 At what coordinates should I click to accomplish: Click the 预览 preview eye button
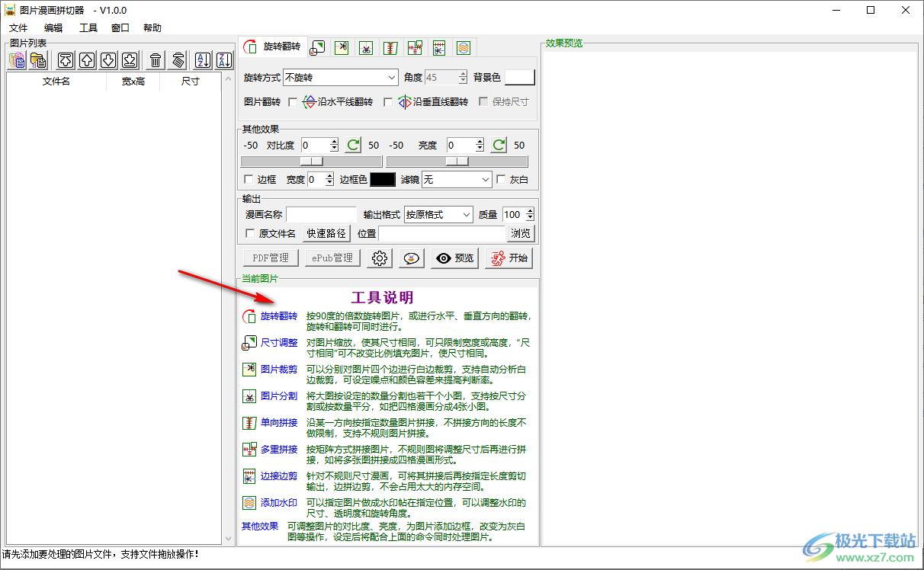tap(454, 258)
